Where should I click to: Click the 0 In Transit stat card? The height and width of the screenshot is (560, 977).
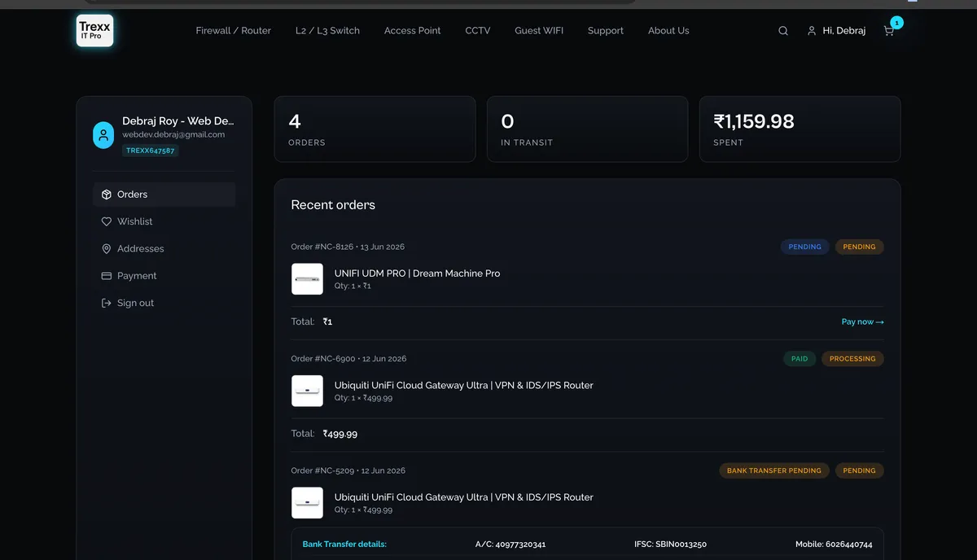point(587,129)
